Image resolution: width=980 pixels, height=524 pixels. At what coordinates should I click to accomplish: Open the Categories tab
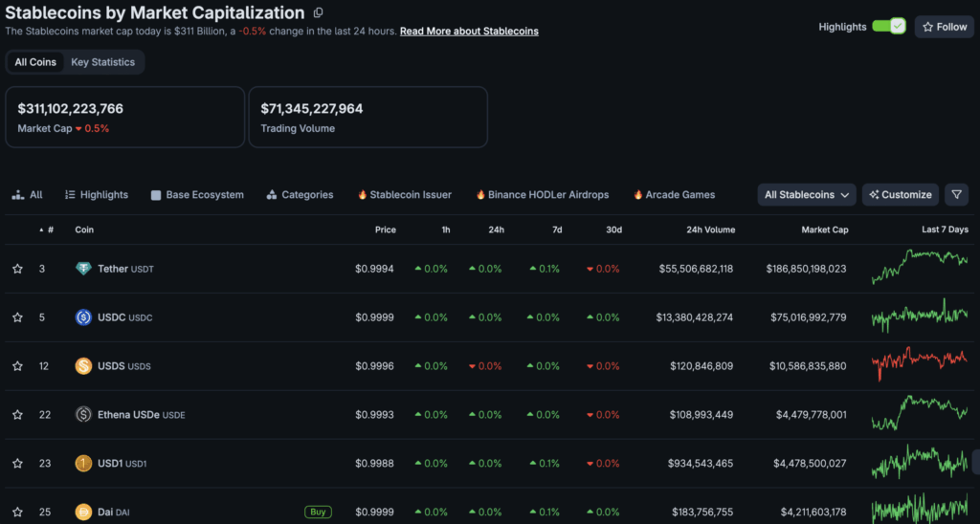300,195
